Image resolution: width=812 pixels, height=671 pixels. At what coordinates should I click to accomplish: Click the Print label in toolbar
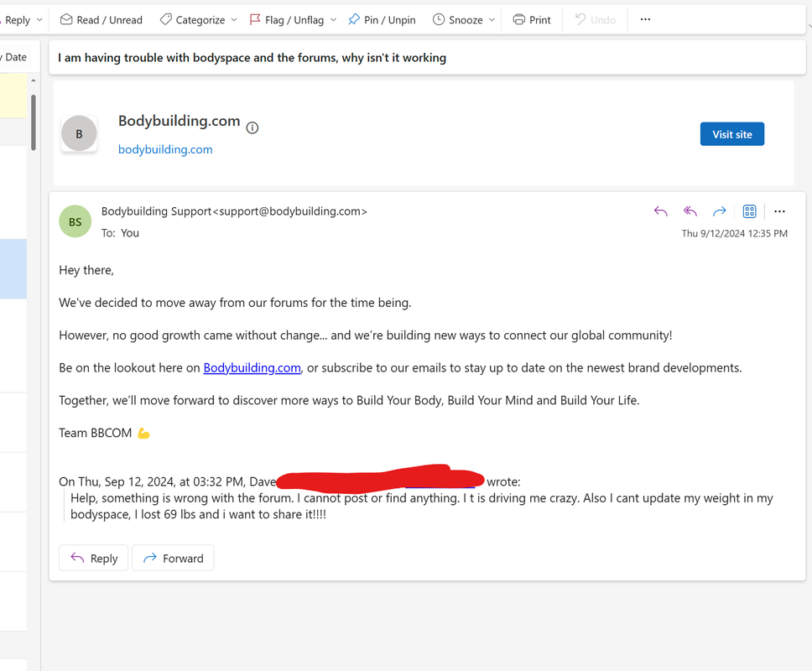tap(540, 20)
